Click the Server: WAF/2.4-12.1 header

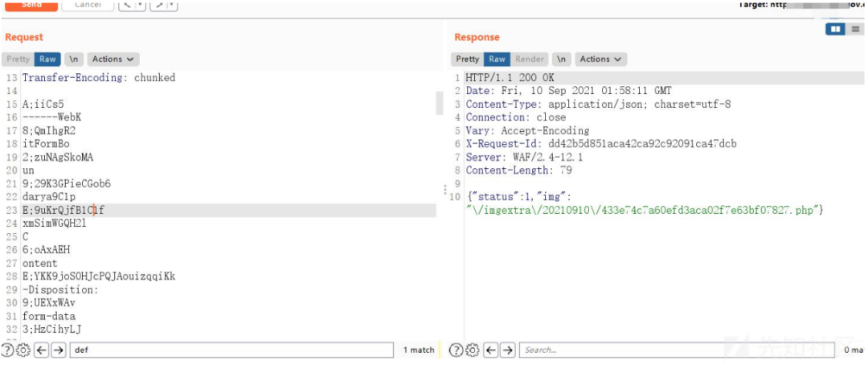click(524, 158)
